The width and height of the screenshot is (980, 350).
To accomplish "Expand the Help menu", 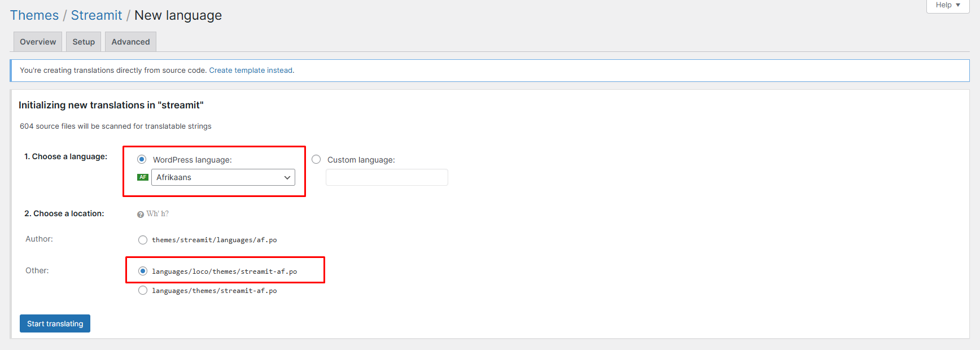I will [948, 5].
